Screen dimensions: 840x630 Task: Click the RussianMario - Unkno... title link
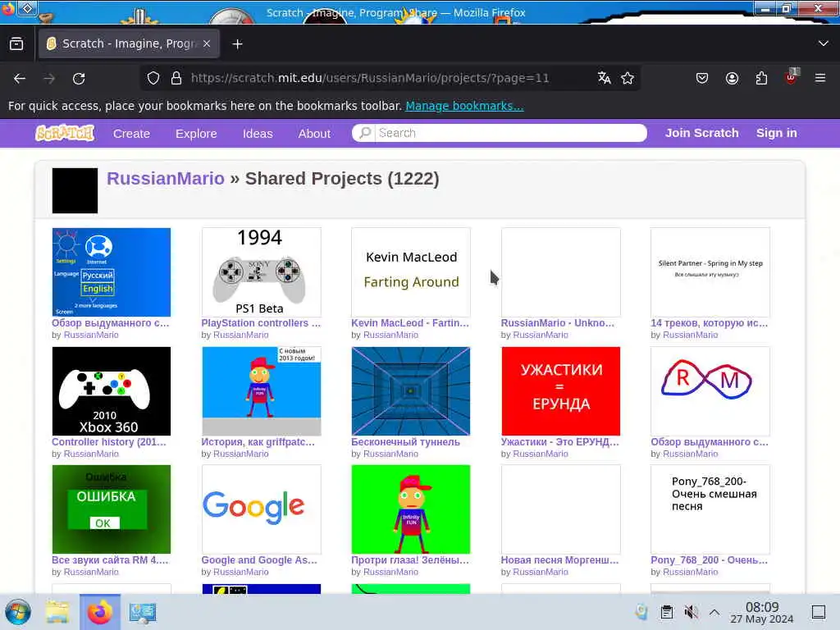(557, 323)
